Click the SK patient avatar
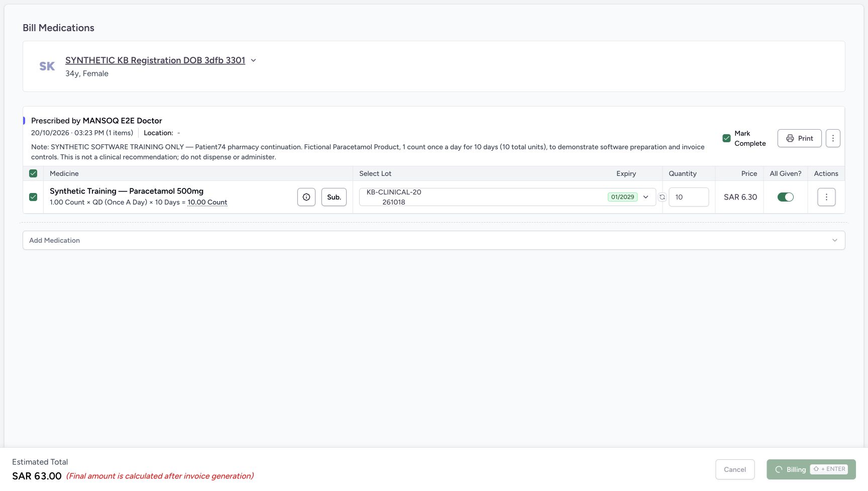This screenshot has height=491, width=868. tap(47, 66)
